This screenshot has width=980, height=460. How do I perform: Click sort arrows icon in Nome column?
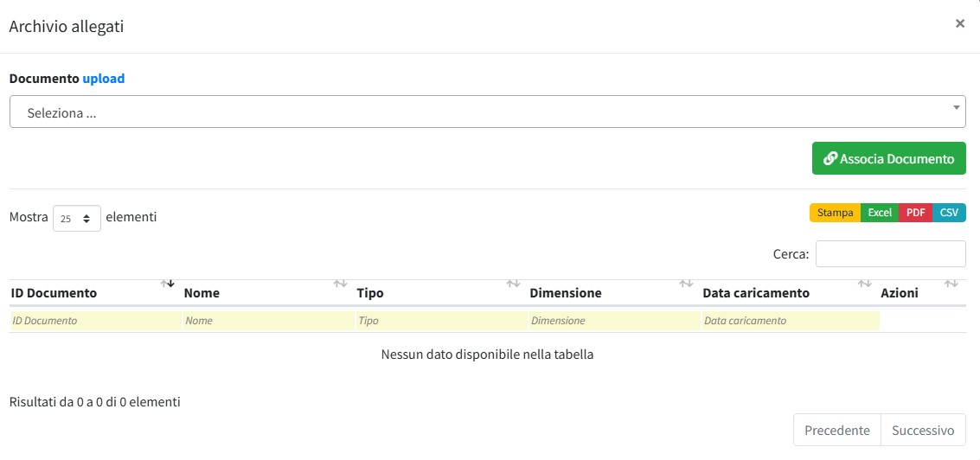pyautogui.click(x=341, y=284)
